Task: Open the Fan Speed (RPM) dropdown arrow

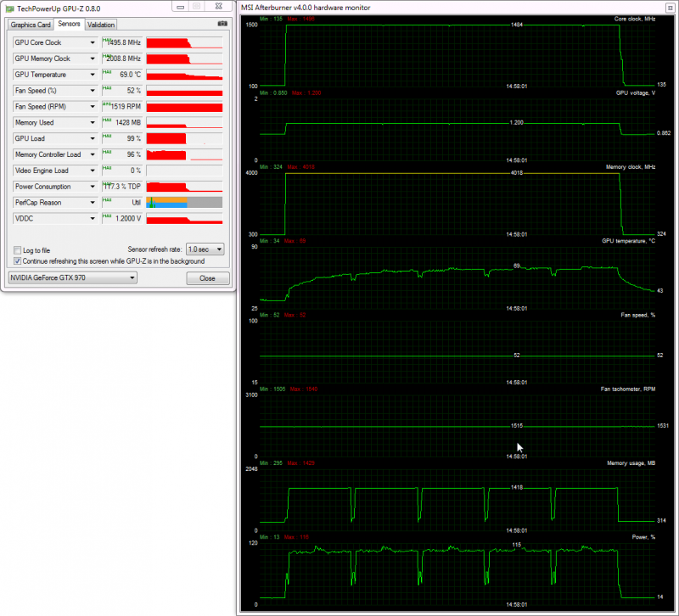Action: click(x=93, y=107)
